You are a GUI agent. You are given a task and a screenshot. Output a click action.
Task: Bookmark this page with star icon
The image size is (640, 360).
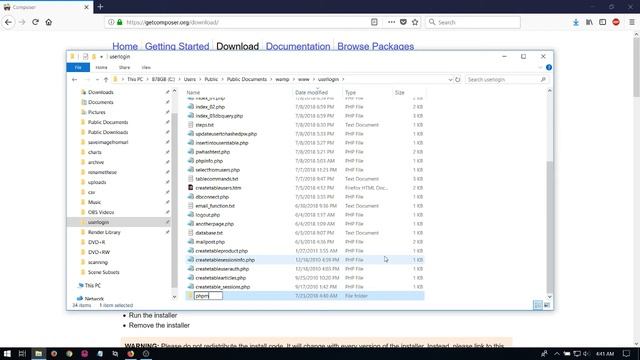click(x=415, y=22)
